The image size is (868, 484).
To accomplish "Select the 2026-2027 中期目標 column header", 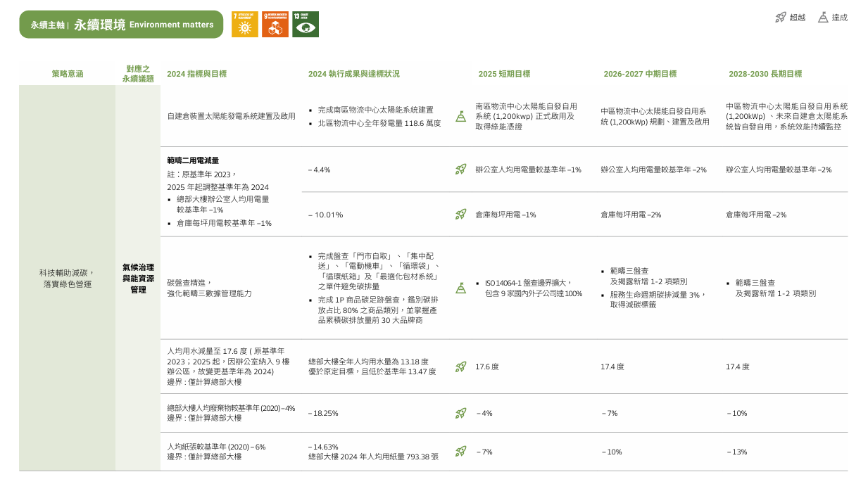I will coord(640,74).
